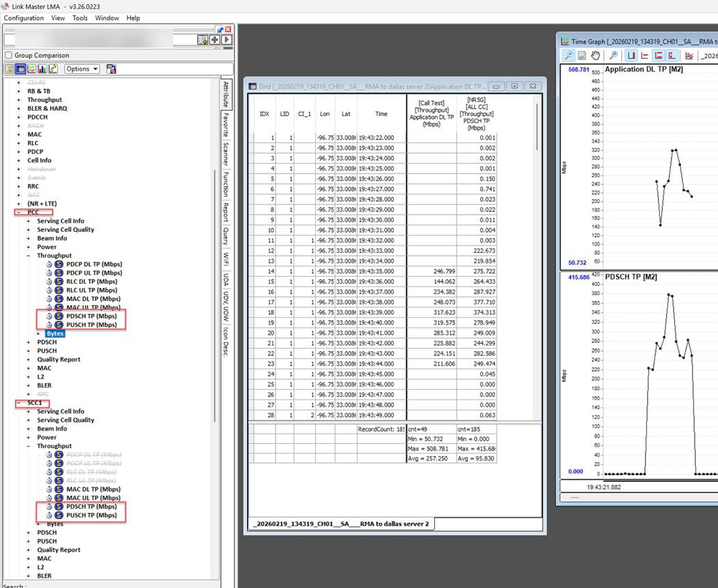Image resolution: width=718 pixels, height=588 pixels.
Task: Click the Time column header in Grid
Action: point(381,114)
